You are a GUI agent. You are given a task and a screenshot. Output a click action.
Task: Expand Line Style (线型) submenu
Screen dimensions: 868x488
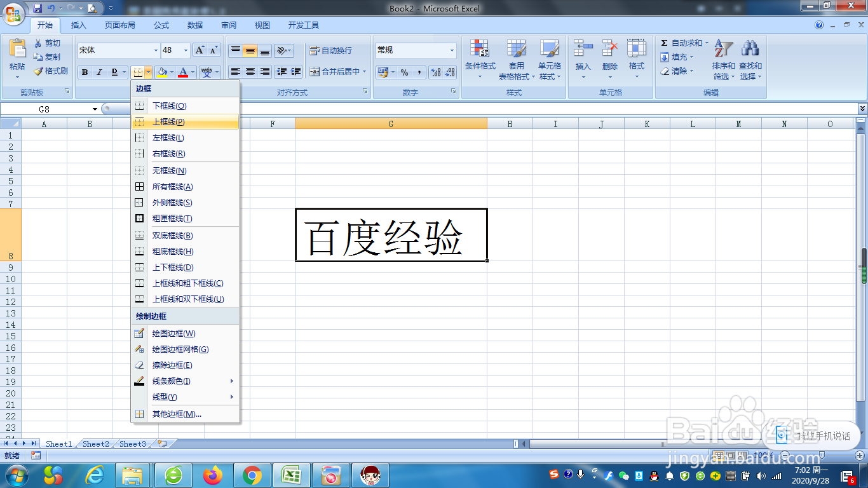[x=185, y=397]
